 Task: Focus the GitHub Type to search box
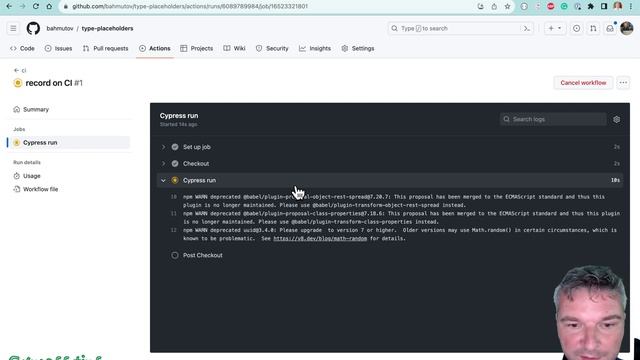460,28
